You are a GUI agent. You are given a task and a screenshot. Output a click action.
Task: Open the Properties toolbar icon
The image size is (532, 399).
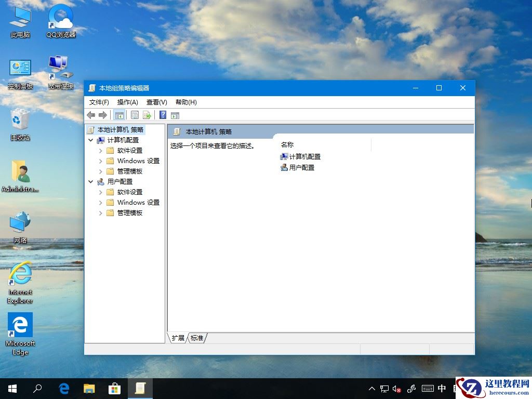pos(135,115)
